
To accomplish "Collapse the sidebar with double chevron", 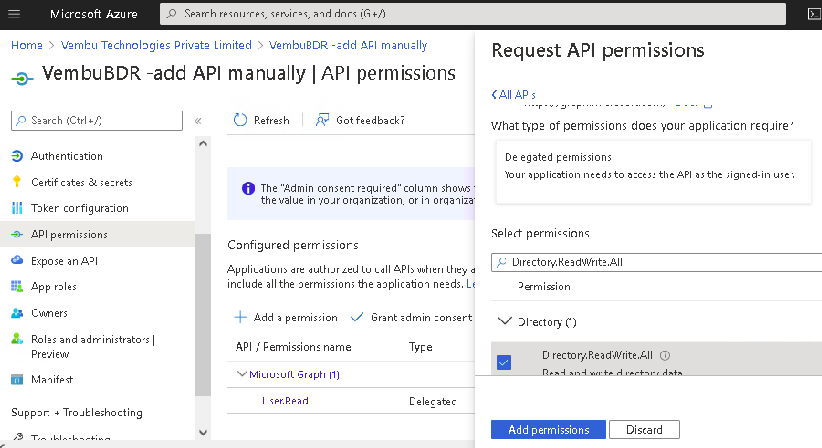I will (x=198, y=121).
